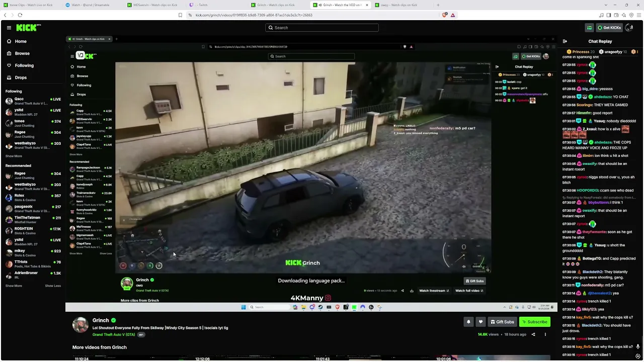View site information icon beside the URL
644x362 pixels.
pos(190,15)
